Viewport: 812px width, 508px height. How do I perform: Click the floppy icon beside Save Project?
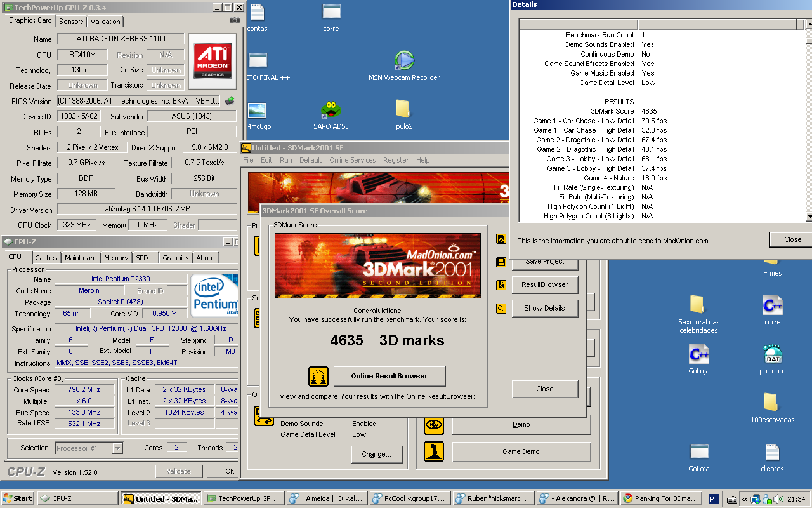pyautogui.click(x=501, y=262)
